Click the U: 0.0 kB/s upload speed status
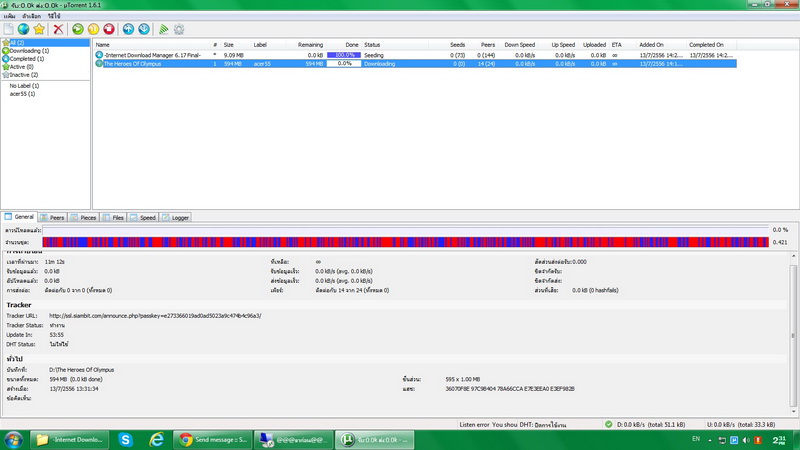The height and width of the screenshot is (450, 800). (741, 424)
